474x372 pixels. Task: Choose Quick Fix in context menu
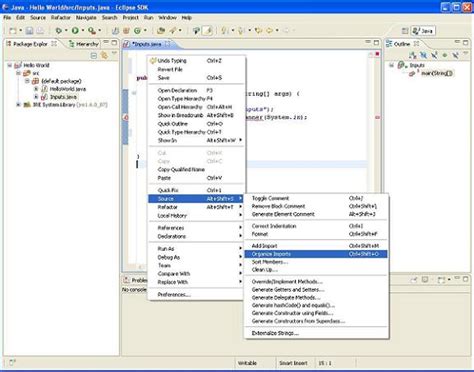197,190
